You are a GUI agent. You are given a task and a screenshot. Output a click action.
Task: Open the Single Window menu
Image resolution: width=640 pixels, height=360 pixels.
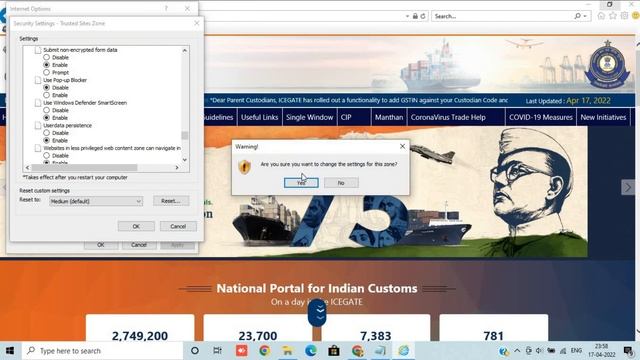click(x=309, y=117)
